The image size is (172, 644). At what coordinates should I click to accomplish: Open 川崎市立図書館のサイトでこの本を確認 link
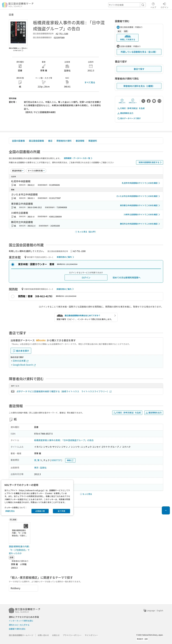coord(142,214)
